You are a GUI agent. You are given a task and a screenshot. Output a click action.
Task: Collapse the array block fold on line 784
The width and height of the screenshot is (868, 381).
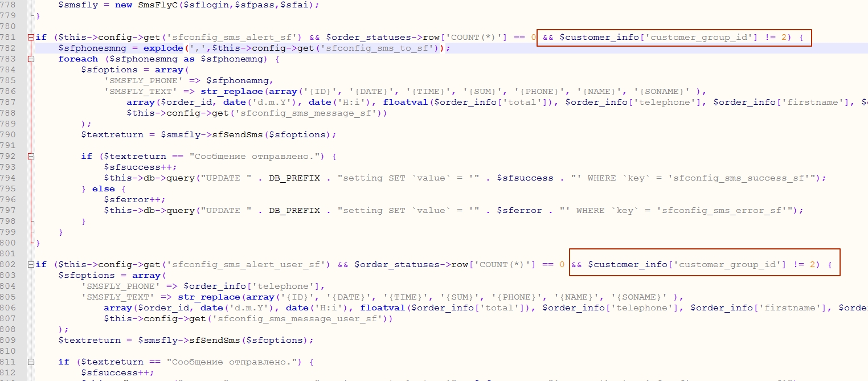point(30,70)
